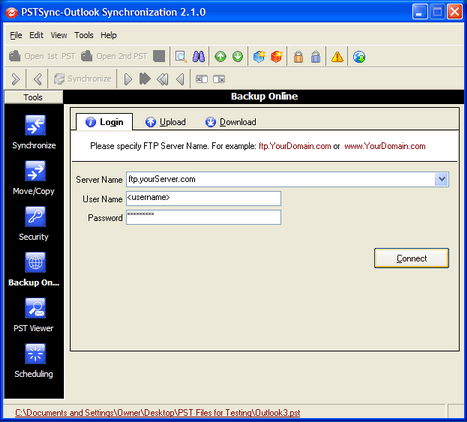Click the right pane layout icon
467x422 pixels.
pos(219,79)
